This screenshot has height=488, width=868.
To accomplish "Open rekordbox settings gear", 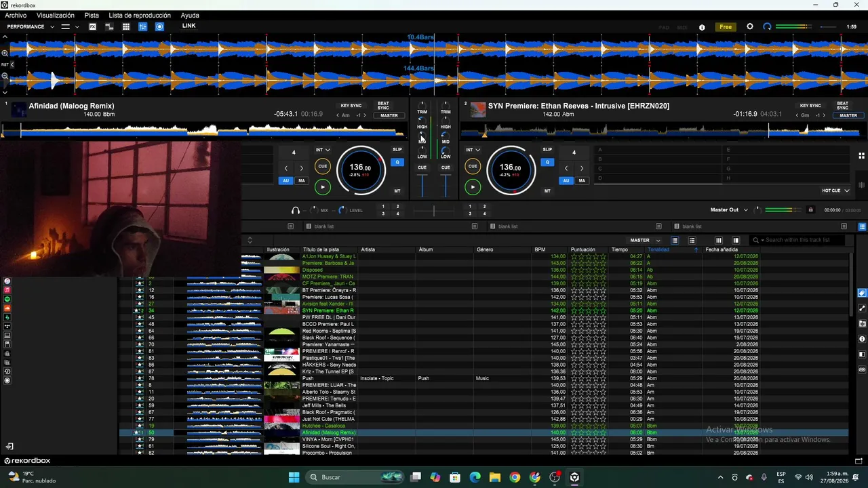I will tap(749, 26).
